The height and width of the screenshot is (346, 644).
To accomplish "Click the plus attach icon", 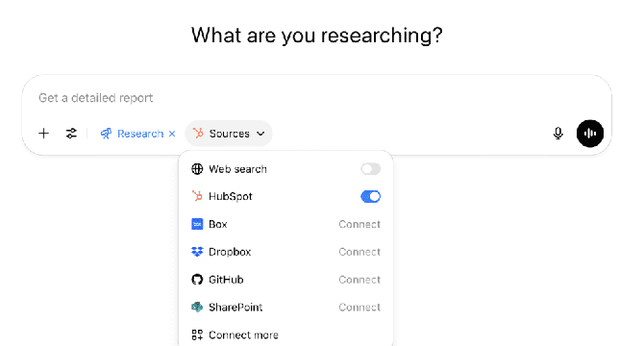I will point(43,134).
